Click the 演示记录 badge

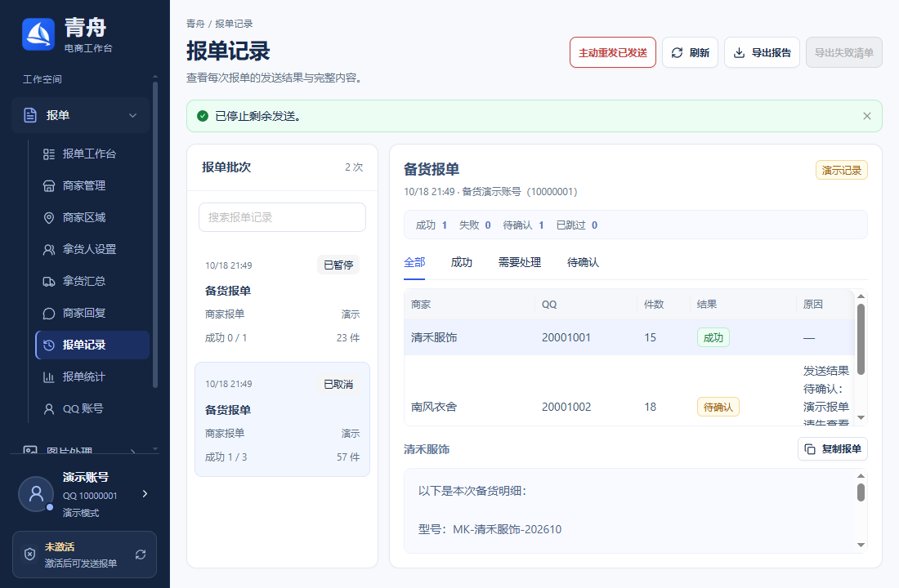841,170
